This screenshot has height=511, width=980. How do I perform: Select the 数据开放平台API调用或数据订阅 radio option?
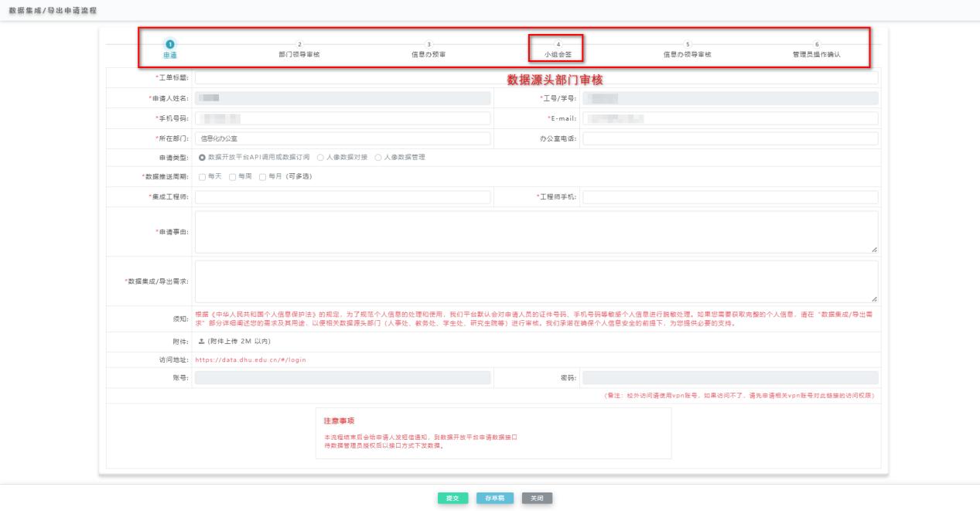[203, 157]
